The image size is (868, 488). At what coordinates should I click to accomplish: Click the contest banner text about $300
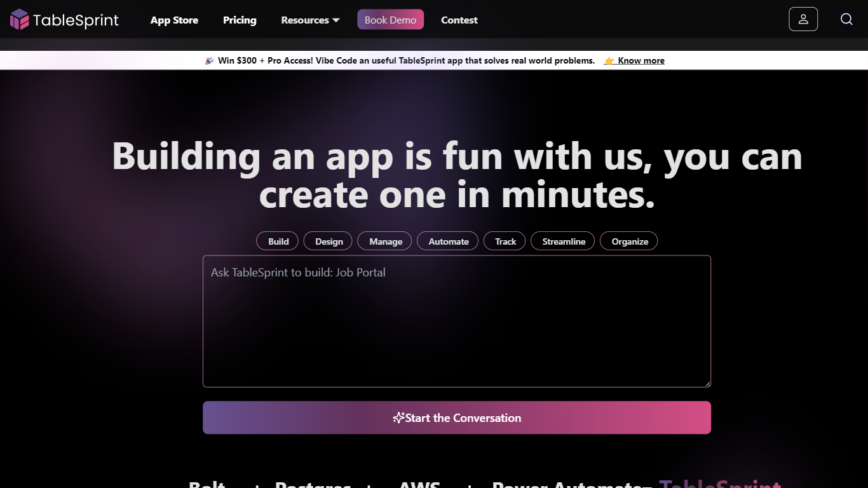click(x=406, y=61)
